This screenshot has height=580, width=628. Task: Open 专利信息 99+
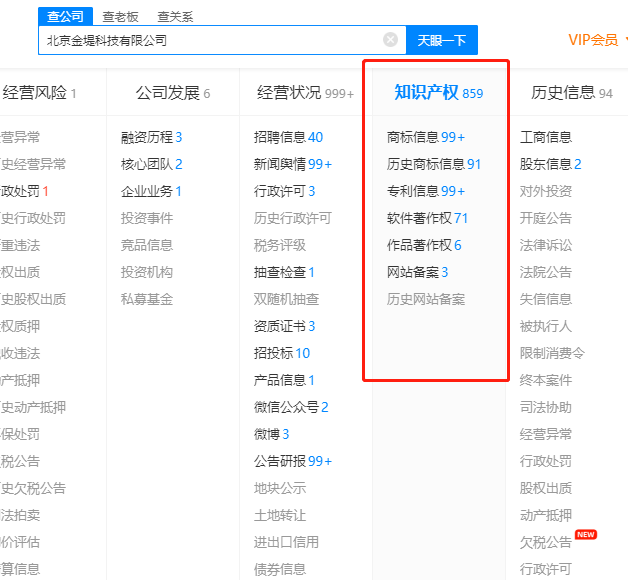tap(426, 191)
